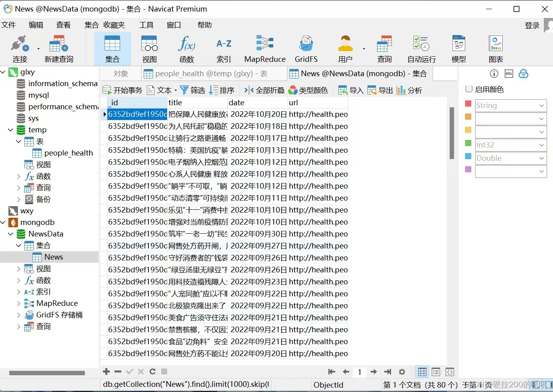
Task: Switch to the 对象 tab
Action: point(120,74)
